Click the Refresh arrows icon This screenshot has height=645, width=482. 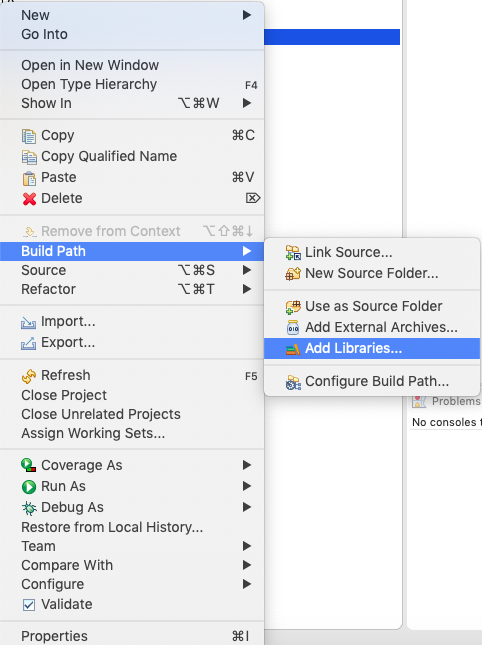[x=29, y=376]
